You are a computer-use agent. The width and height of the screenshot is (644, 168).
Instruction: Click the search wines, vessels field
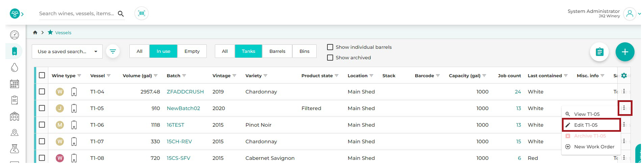click(x=77, y=14)
